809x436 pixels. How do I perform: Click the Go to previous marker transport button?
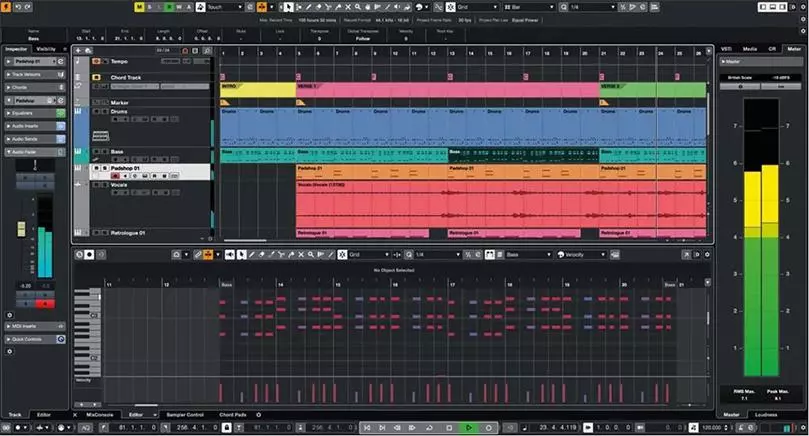367,428
